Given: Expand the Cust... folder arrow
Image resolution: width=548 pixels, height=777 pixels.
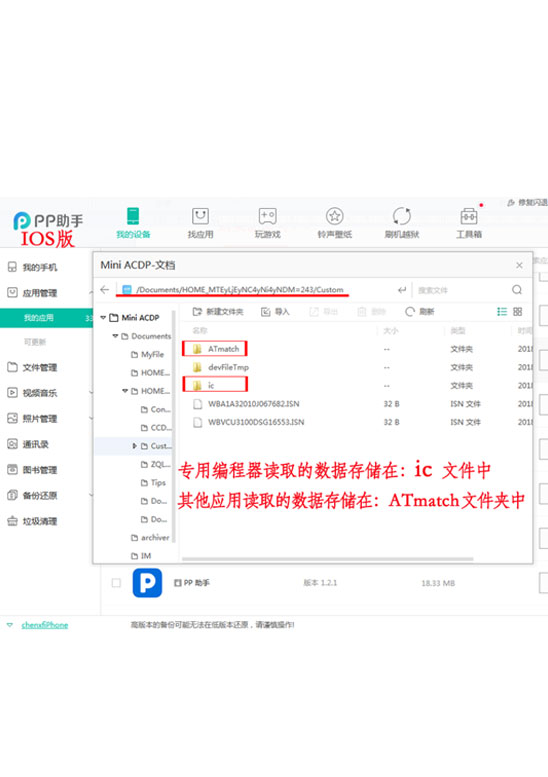Looking at the screenshot, I should pyautogui.click(x=134, y=446).
